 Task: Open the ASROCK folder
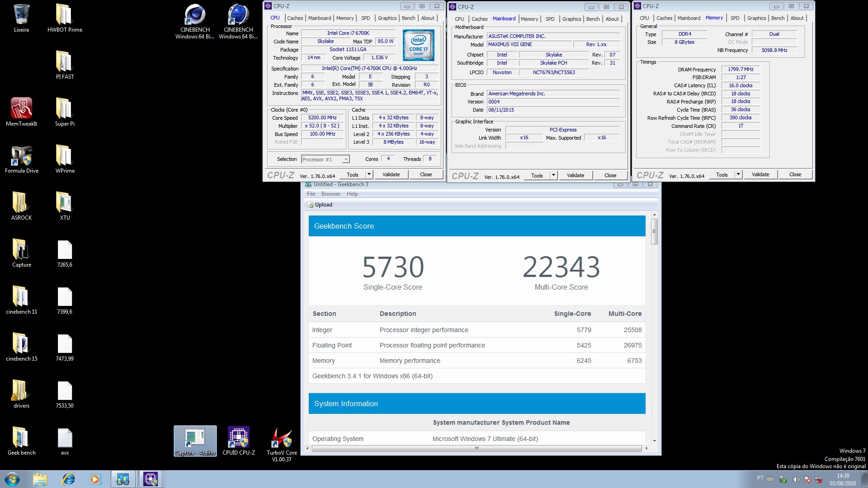coord(21,206)
